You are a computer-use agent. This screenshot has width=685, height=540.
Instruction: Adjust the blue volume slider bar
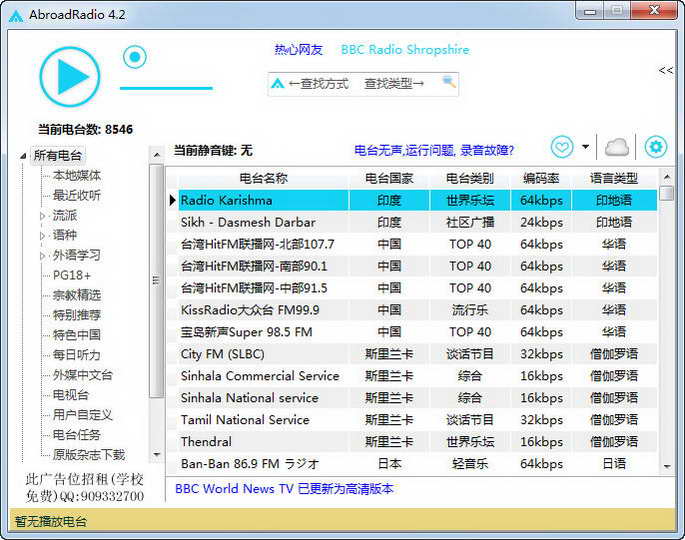click(x=166, y=88)
